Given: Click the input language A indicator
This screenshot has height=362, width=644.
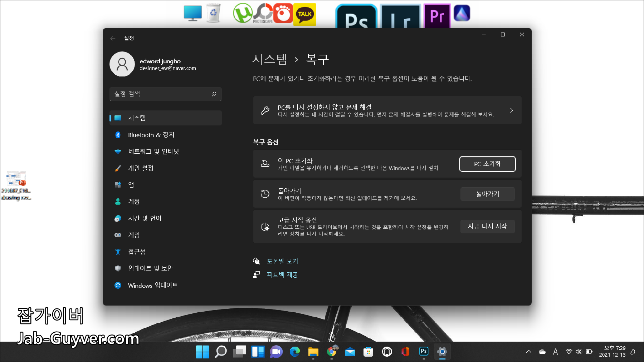Looking at the screenshot, I should coord(555,352).
